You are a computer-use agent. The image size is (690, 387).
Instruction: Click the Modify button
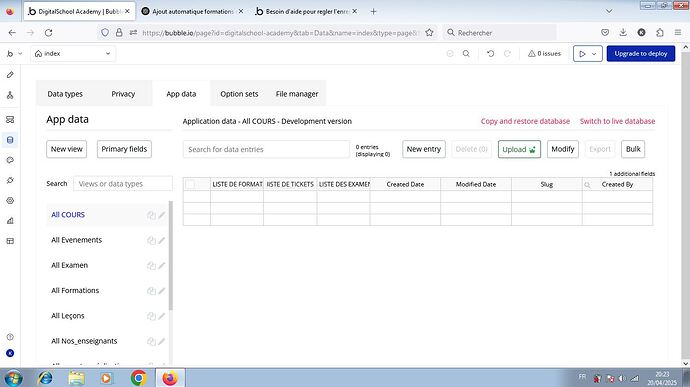pos(563,149)
